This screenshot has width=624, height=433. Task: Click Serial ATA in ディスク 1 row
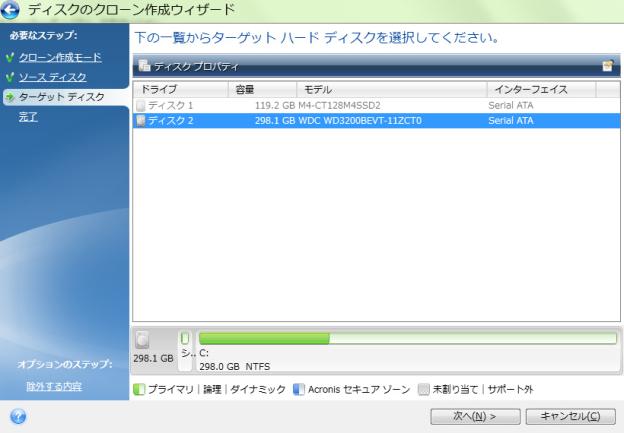click(511, 105)
